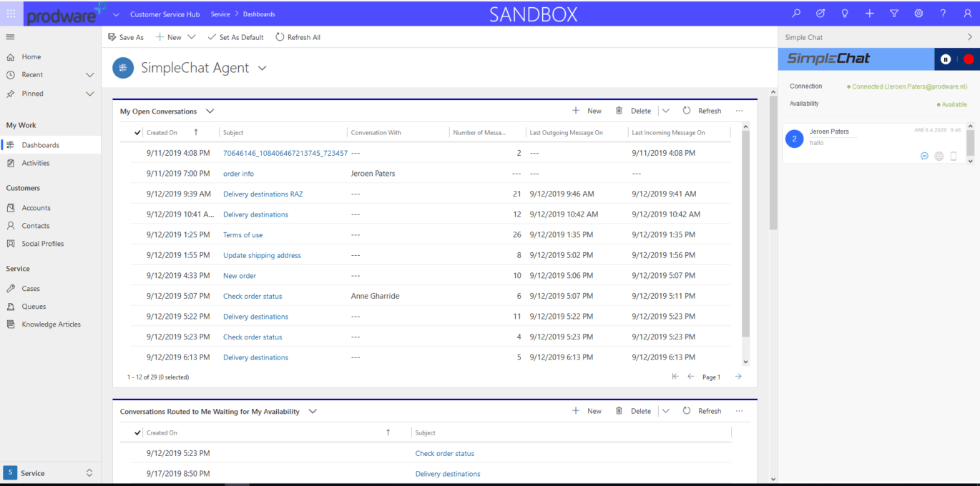Image resolution: width=980 pixels, height=486 pixels.
Task: Click the dashboard main vertical scrollbar
Action: (773, 163)
